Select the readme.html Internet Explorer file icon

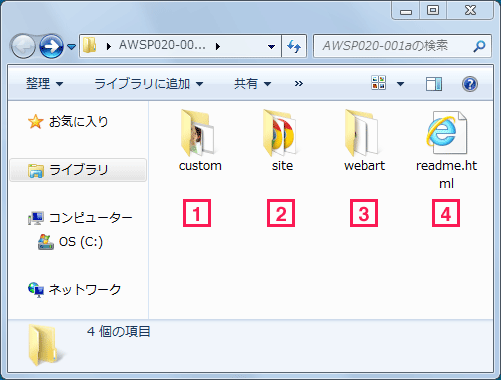point(446,132)
